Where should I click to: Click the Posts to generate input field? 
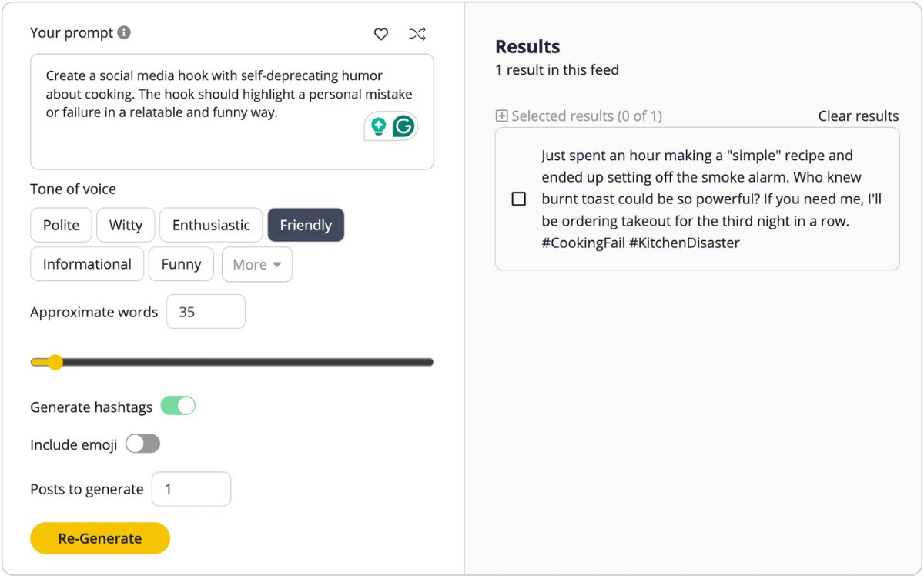(191, 488)
